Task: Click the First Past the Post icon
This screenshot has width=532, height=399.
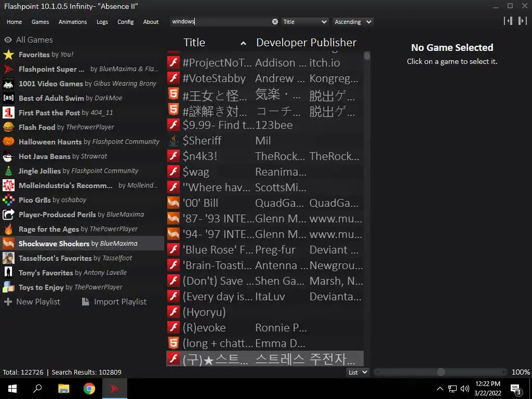Action: (8, 113)
